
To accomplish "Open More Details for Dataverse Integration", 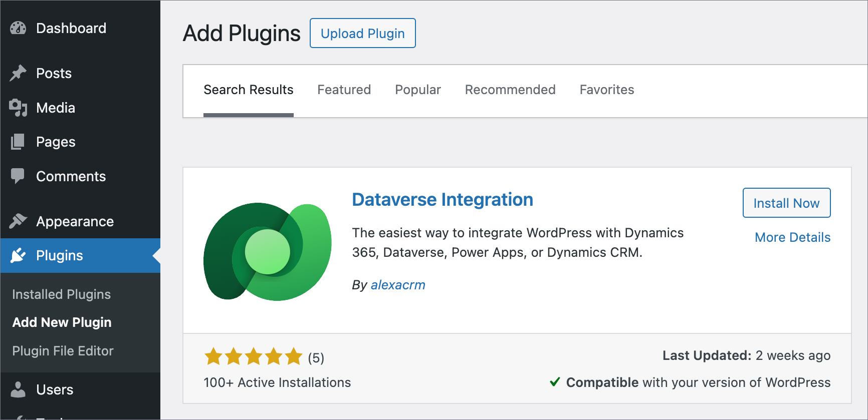I will click(793, 237).
